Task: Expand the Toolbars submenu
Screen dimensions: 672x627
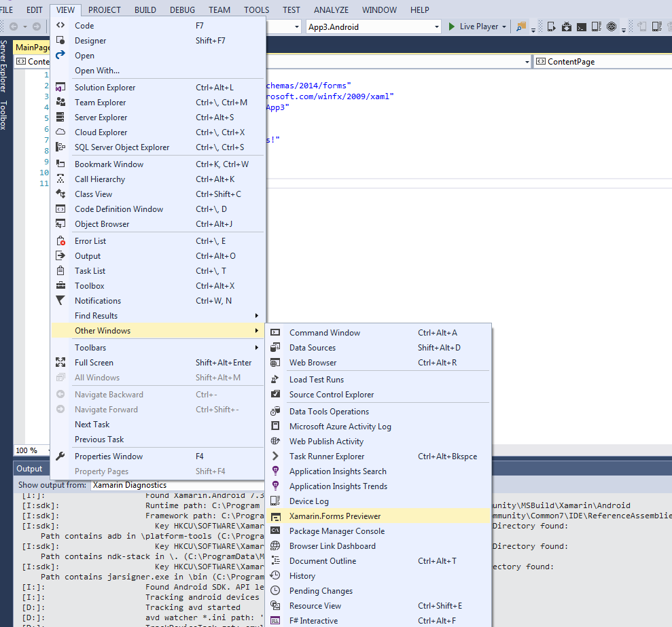Action: click(90, 347)
